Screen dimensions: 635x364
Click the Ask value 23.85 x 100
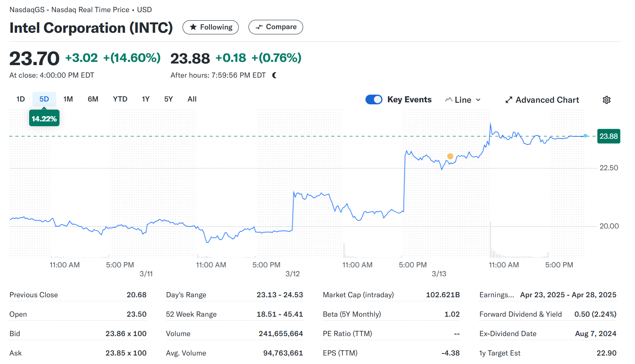point(126,353)
